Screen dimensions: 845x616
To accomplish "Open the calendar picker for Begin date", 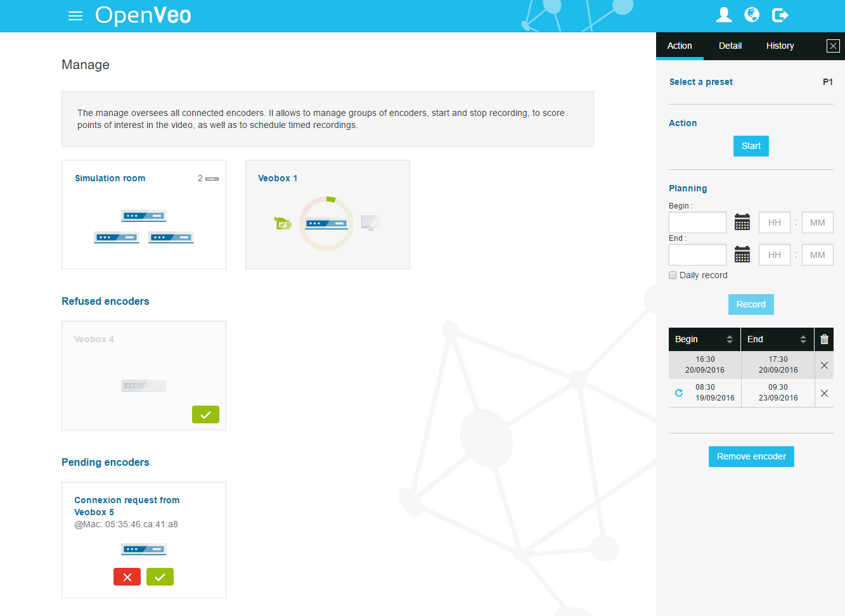I will 742,222.
